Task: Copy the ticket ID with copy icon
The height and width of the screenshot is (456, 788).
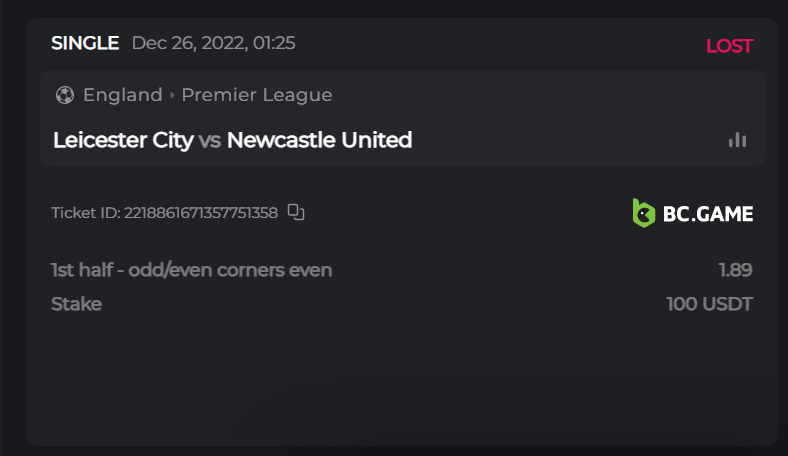Action: [x=296, y=212]
